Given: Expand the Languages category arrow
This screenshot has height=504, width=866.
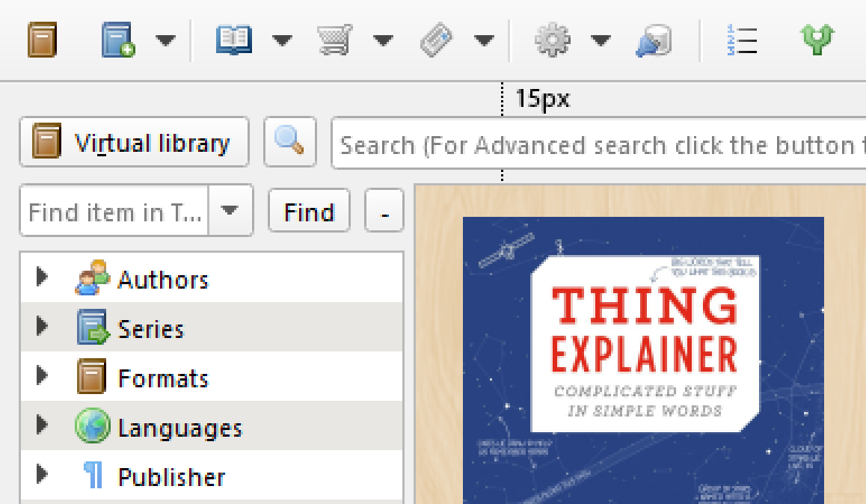Looking at the screenshot, I should click(x=42, y=425).
